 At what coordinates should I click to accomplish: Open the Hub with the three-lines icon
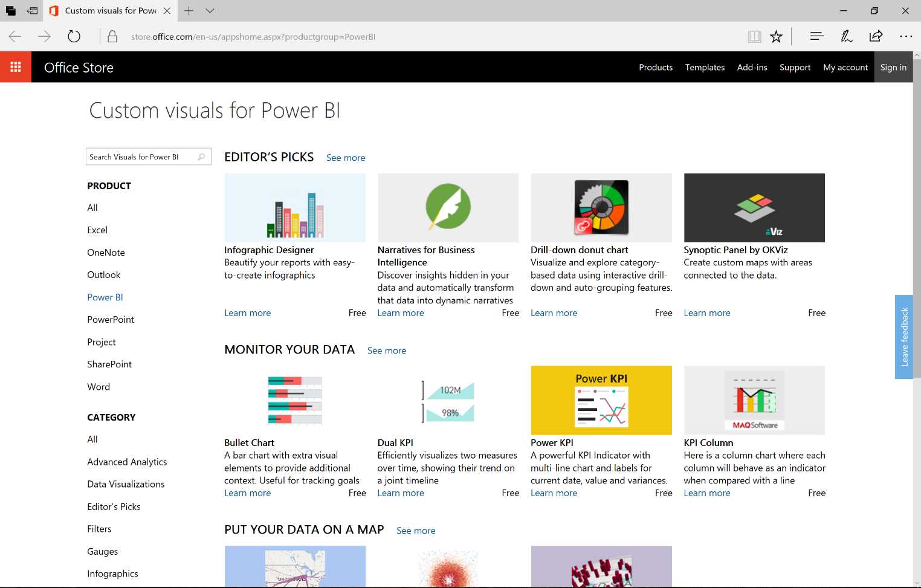coord(816,36)
